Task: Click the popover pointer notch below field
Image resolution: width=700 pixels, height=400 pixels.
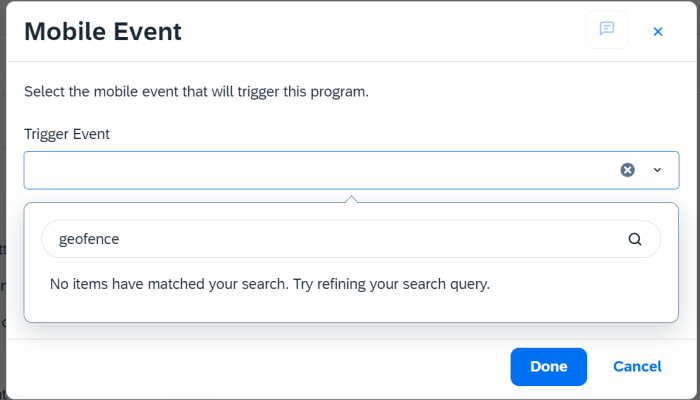Action: (x=352, y=199)
